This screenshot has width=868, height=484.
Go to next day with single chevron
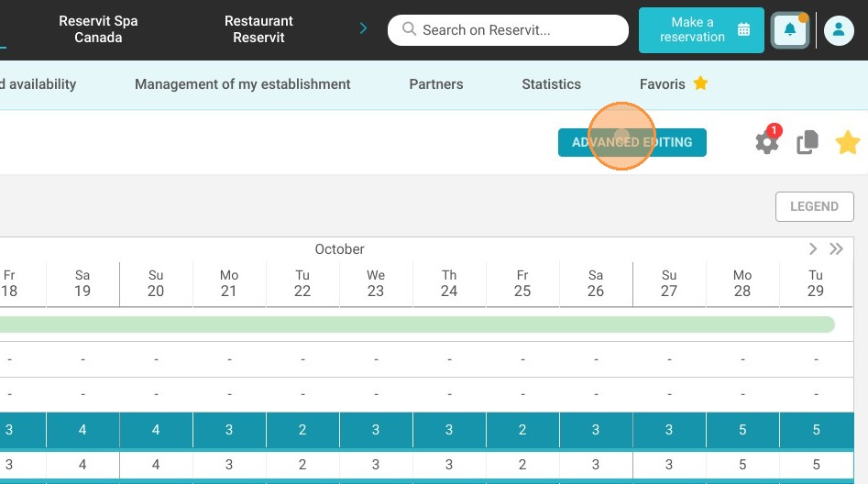click(x=813, y=248)
